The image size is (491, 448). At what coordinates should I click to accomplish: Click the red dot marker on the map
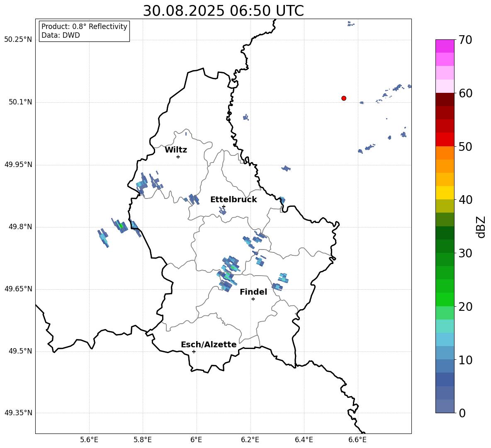(x=344, y=98)
